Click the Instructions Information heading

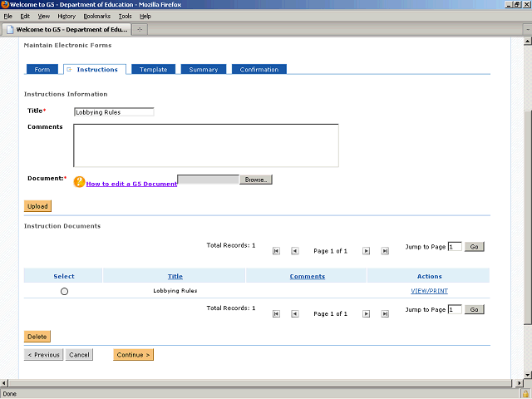point(66,94)
